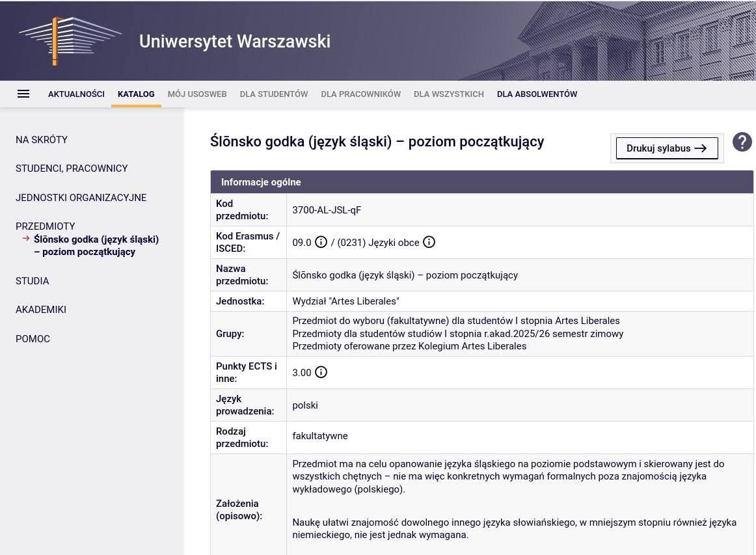
Task: Click info icon next to Języki obce
Action: [429, 243]
